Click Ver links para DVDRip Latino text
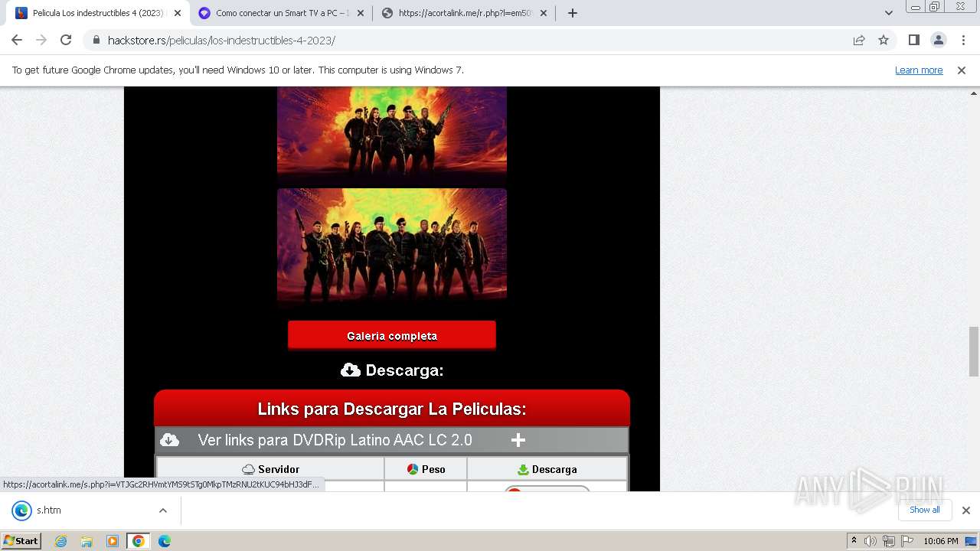 click(335, 440)
